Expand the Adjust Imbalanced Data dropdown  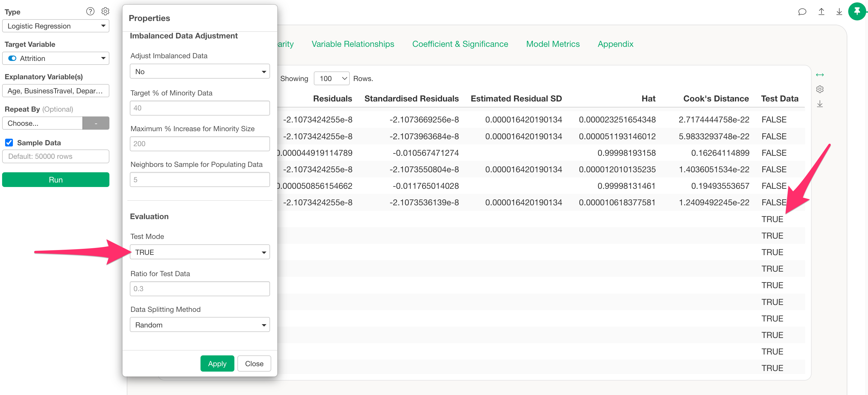coord(200,71)
